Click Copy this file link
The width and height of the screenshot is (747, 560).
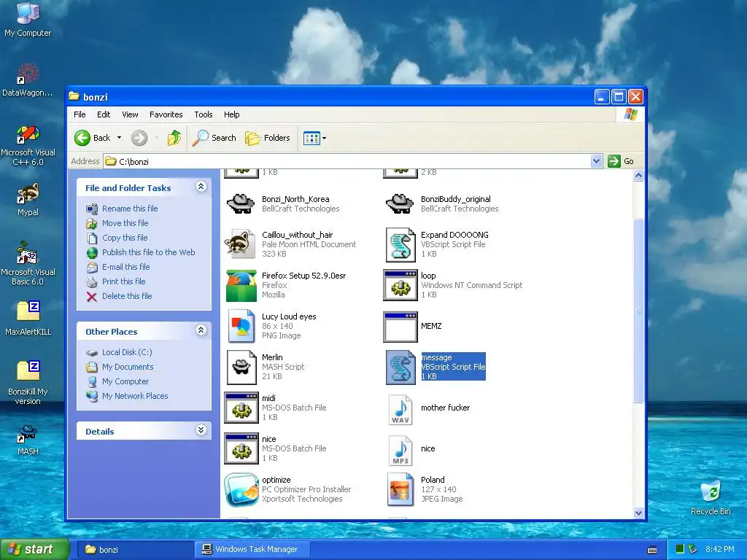coord(125,238)
